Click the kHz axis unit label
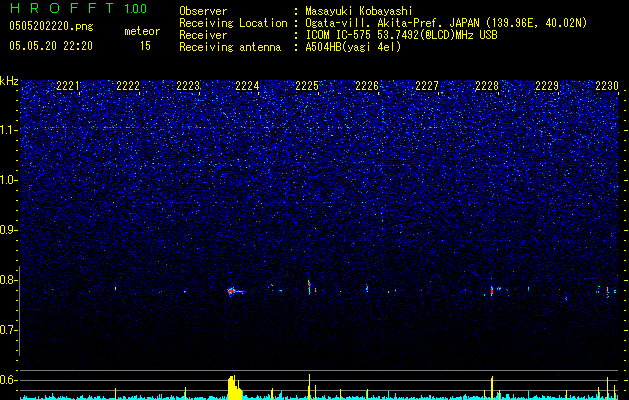The height and width of the screenshot is (400, 629). tap(9, 81)
